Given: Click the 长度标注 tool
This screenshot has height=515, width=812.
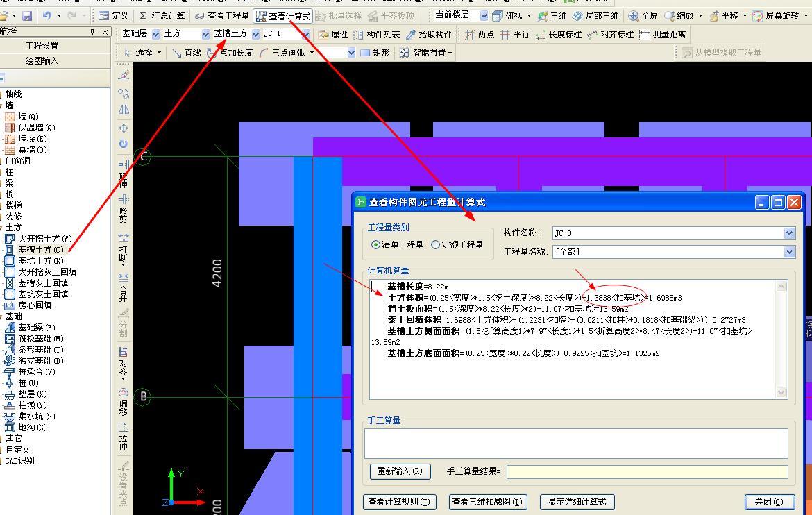Looking at the screenshot, I should tap(558, 35).
